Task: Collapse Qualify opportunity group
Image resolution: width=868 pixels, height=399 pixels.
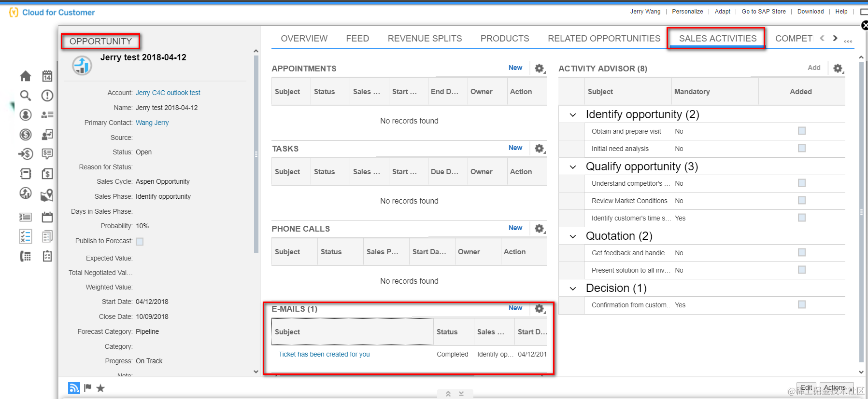Action: (x=573, y=167)
